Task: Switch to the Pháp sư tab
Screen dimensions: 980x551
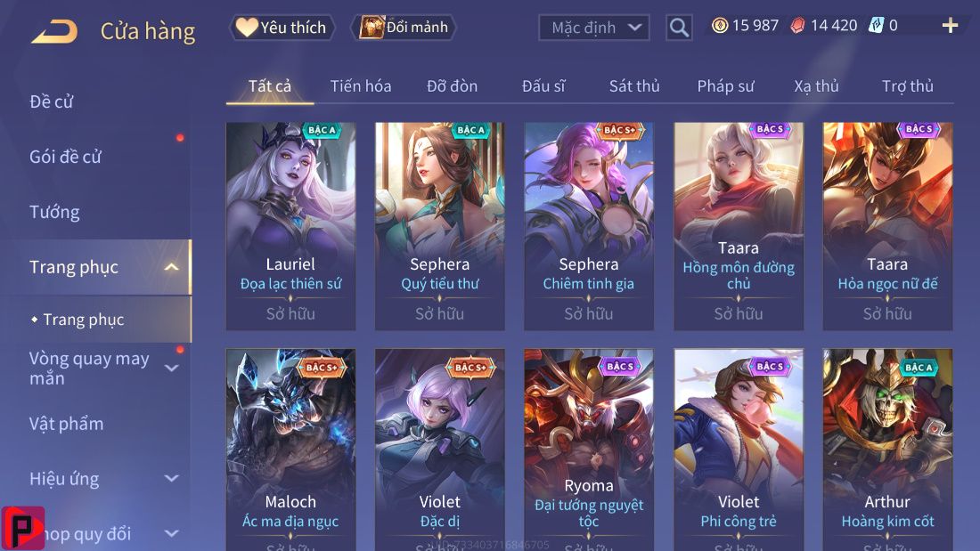Action: point(725,86)
